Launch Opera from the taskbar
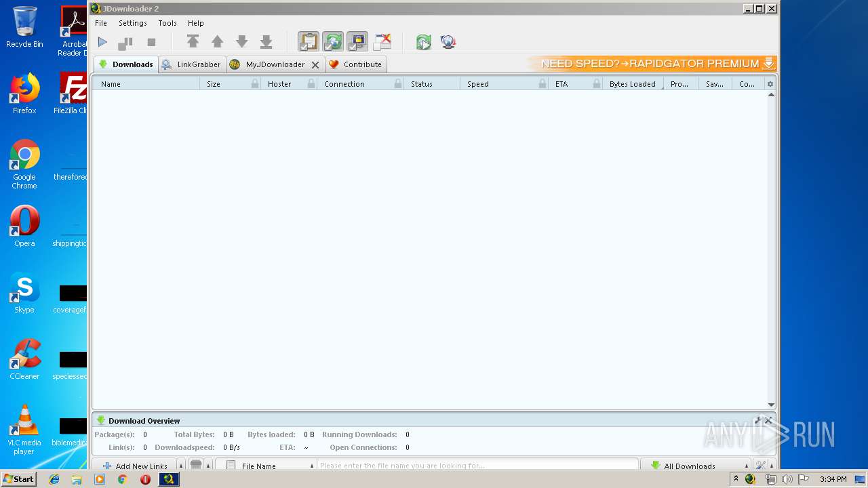 pos(145,479)
